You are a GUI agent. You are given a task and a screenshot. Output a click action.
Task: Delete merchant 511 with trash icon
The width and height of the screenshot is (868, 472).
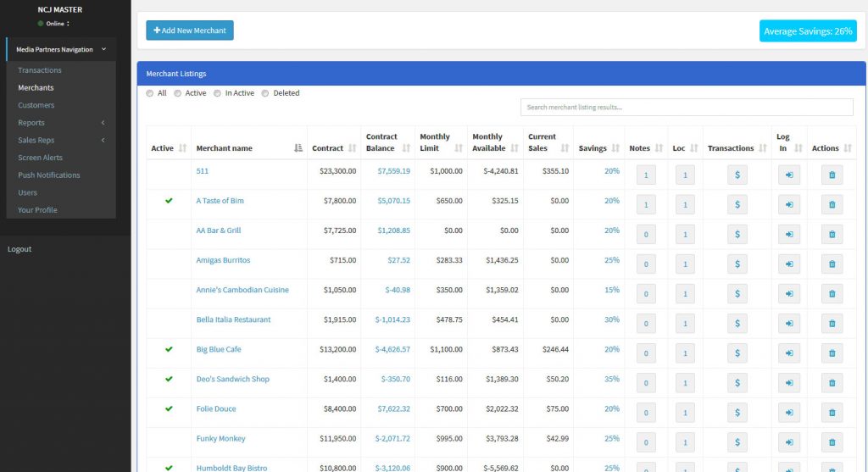(x=832, y=175)
